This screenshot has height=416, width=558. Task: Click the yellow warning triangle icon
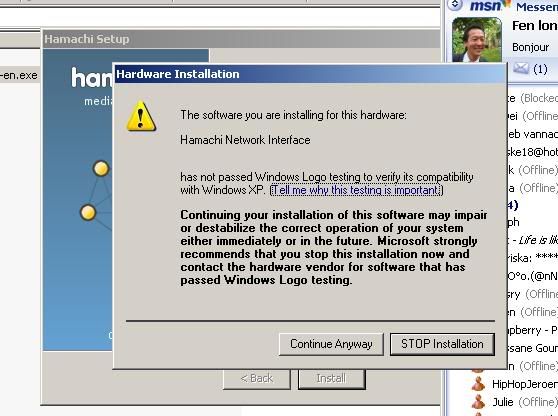pyautogui.click(x=141, y=116)
